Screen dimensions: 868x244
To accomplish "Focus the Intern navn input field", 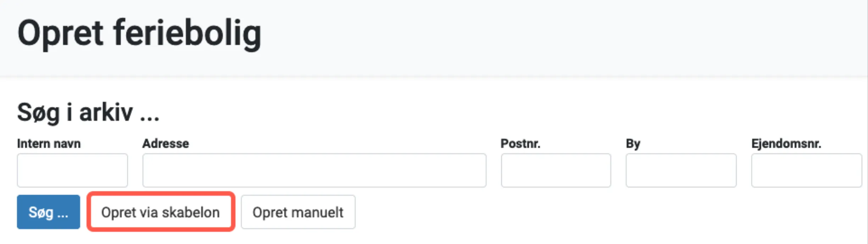I will coord(72,170).
